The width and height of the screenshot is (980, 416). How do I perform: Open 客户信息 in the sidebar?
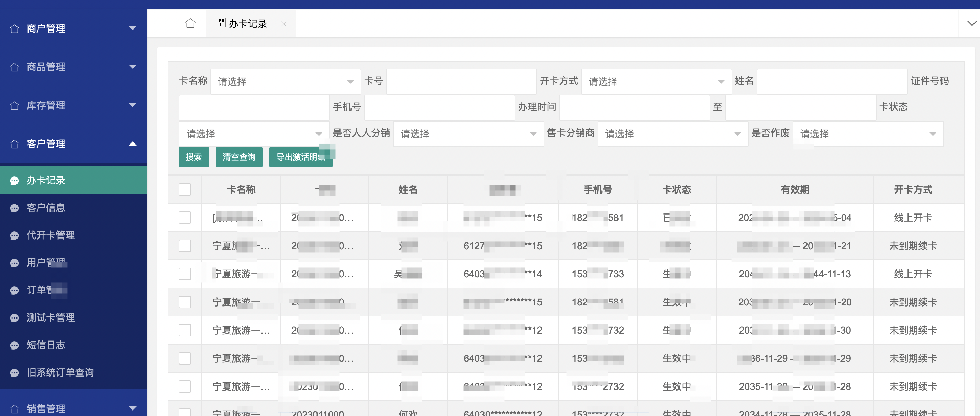point(74,208)
